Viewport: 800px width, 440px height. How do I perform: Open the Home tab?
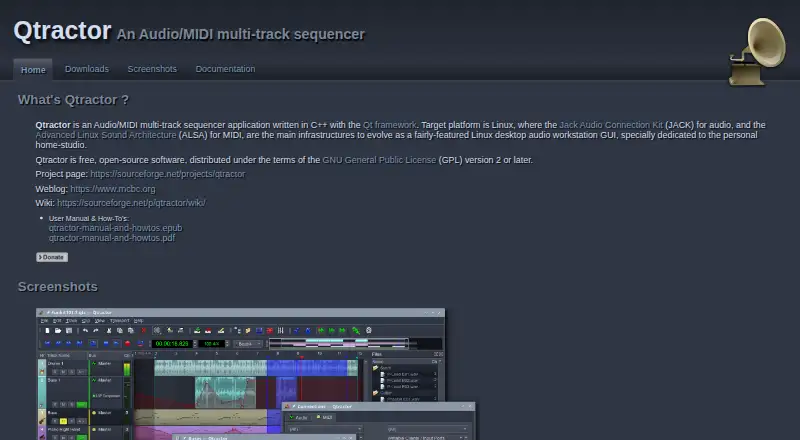click(33, 69)
